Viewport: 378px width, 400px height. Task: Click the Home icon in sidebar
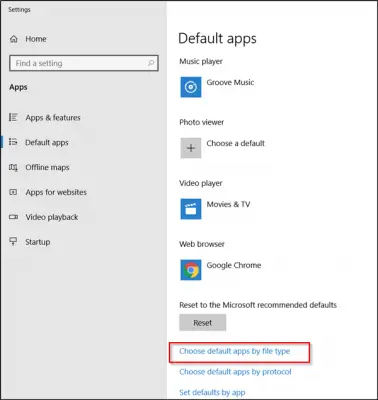coord(14,39)
